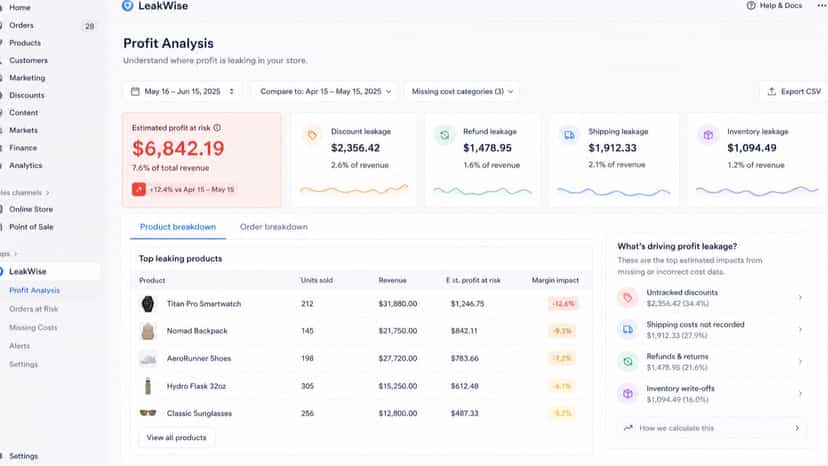Click the Refunds & returns icon
This screenshot has width=828, height=466.
coord(628,362)
